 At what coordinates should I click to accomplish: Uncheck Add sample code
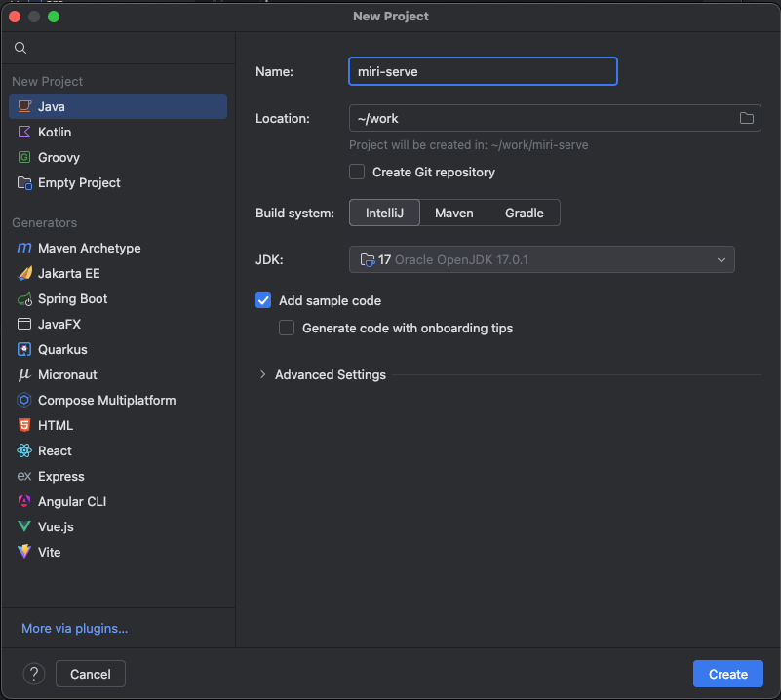point(263,300)
